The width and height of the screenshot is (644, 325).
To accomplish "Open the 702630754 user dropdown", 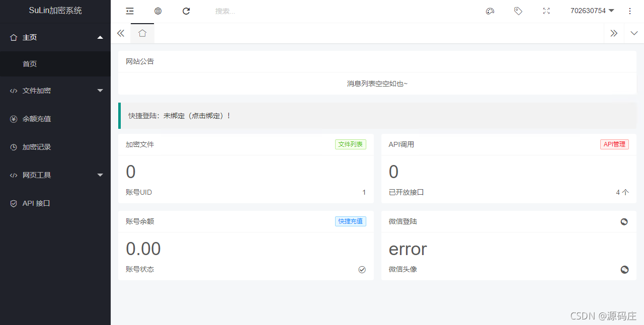I will tap(592, 11).
